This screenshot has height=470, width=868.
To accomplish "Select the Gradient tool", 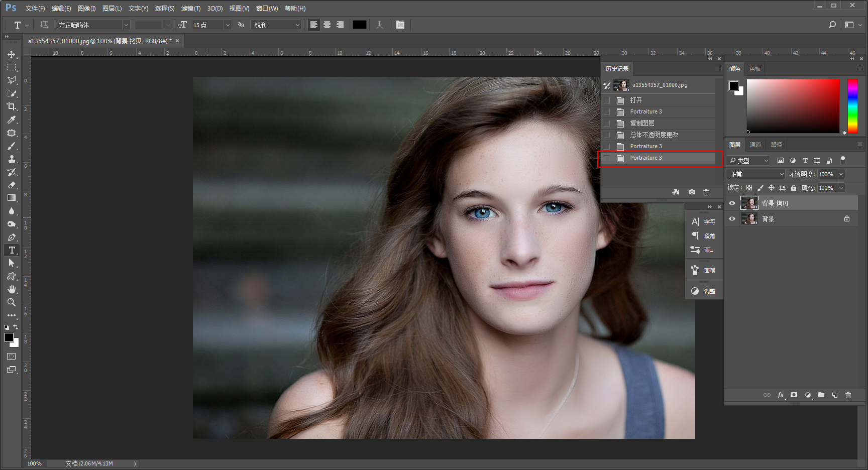I will [12, 198].
